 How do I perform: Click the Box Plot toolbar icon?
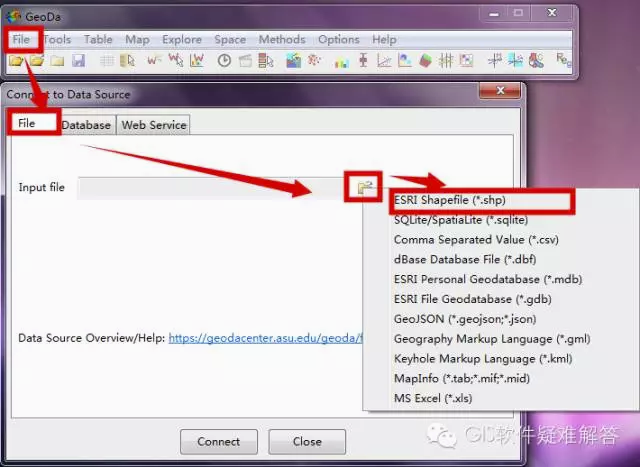(x=363, y=61)
